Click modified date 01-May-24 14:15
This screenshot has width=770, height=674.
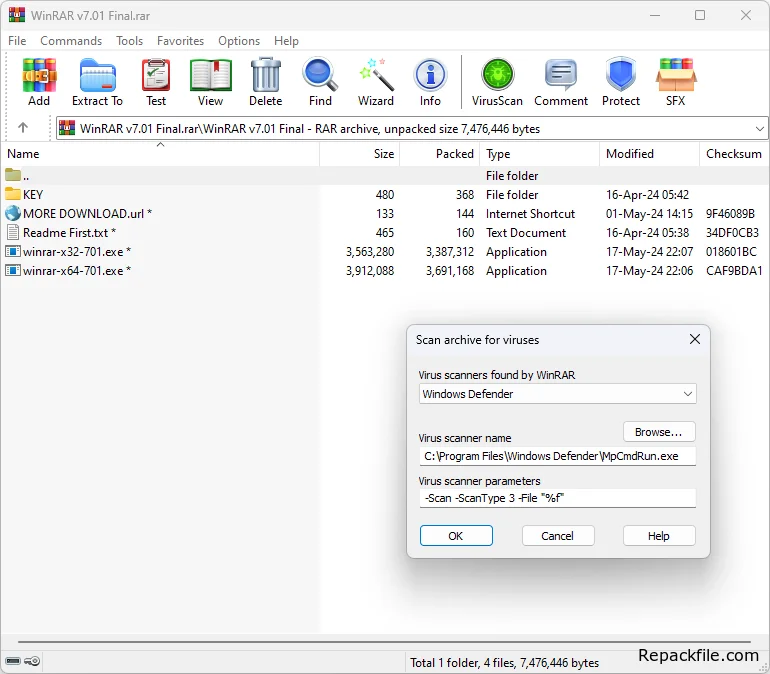649,214
